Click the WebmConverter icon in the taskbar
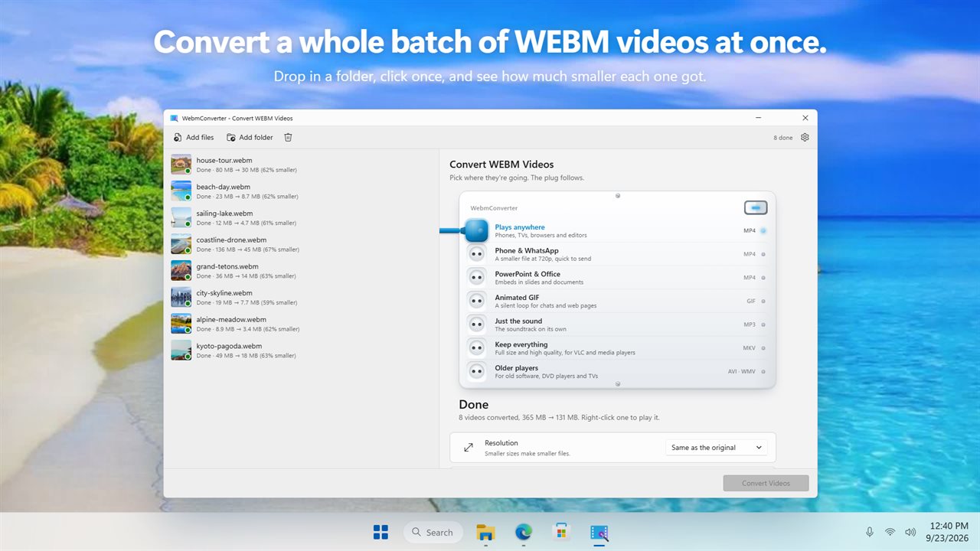980x551 pixels. tap(599, 532)
